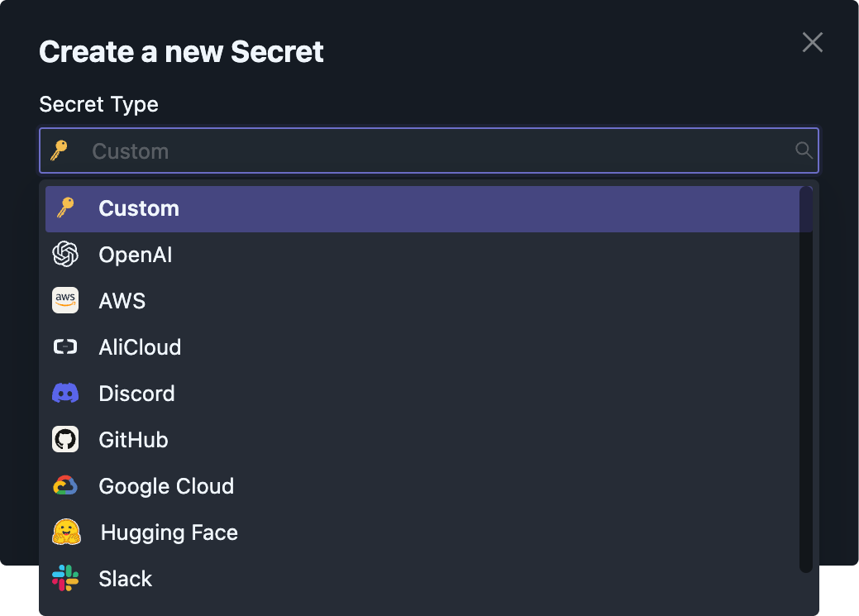Choose Discord from the secret types
The height and width of the screenshot is (616, 859).
(x=136, y=394)
